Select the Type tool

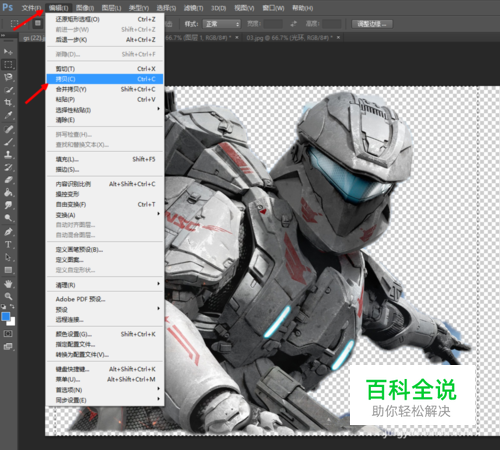pyautogui.click(x=8, y=244)
